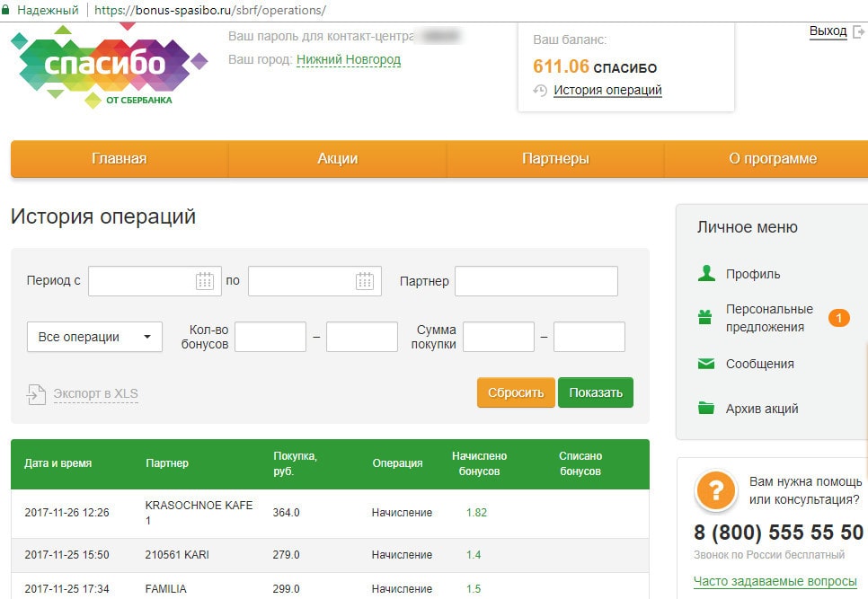Viewport: 868px width, 599px height.
Task: Click the по end date field
Action: click(x=315, y=281)
